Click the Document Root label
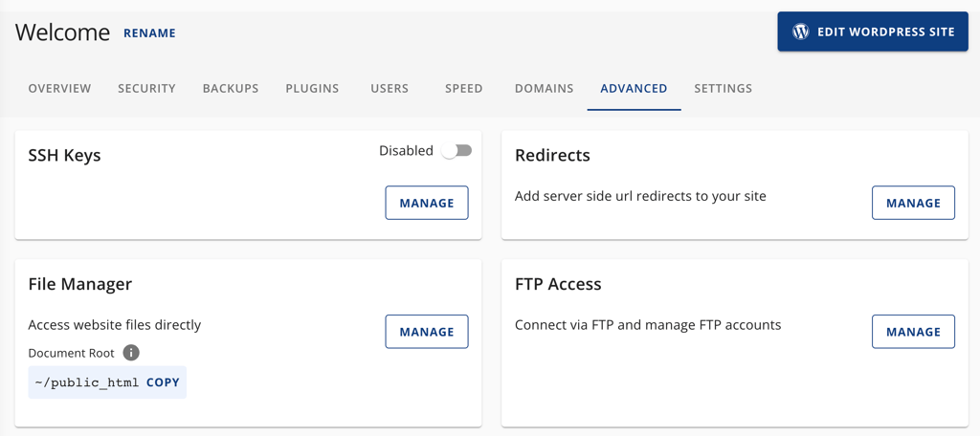This screenshot has height=436, width=980. [x=71, y=353]
